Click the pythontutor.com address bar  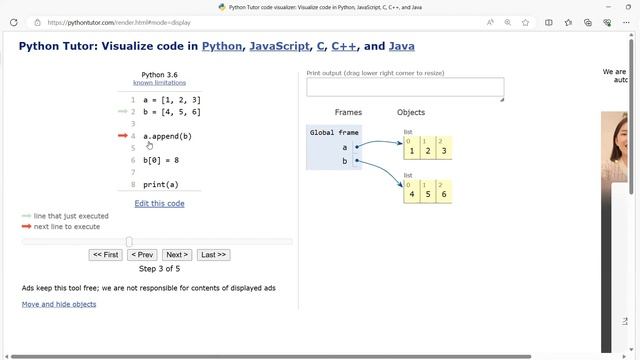tap(261, 22)
